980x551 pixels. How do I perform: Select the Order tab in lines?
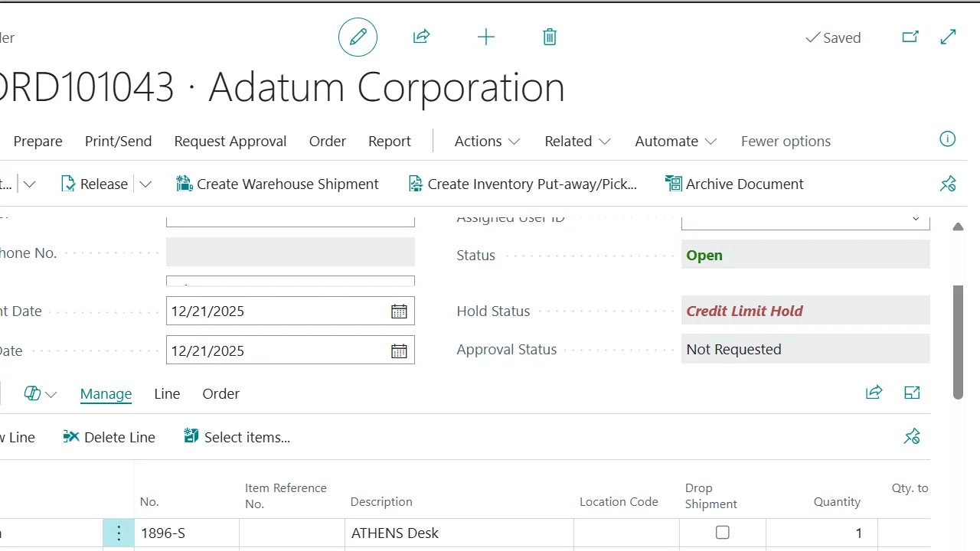[x=221, y=394]
